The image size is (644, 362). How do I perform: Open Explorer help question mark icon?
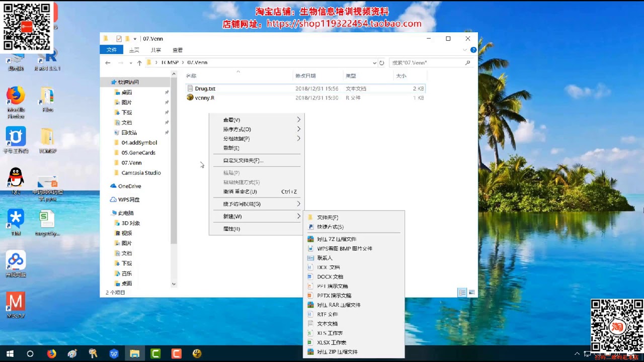tap(473, 50)
